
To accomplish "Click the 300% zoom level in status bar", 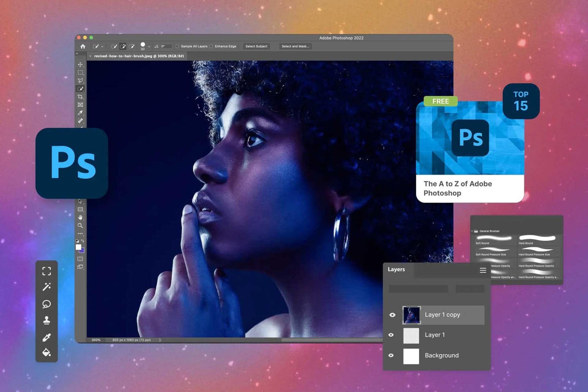I will click(96, 340).
